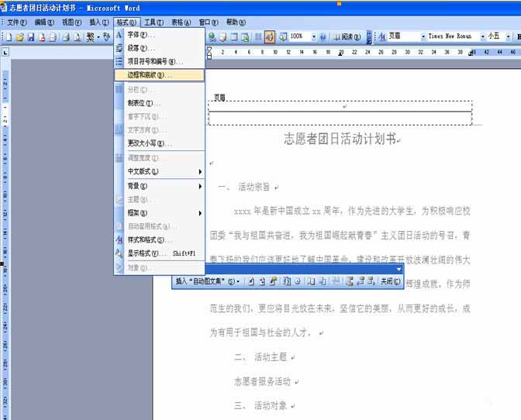Screen dimensions: 521x420
Task: Click Switch Between Header and Footer icon
Action: click(x=349, y=281)
